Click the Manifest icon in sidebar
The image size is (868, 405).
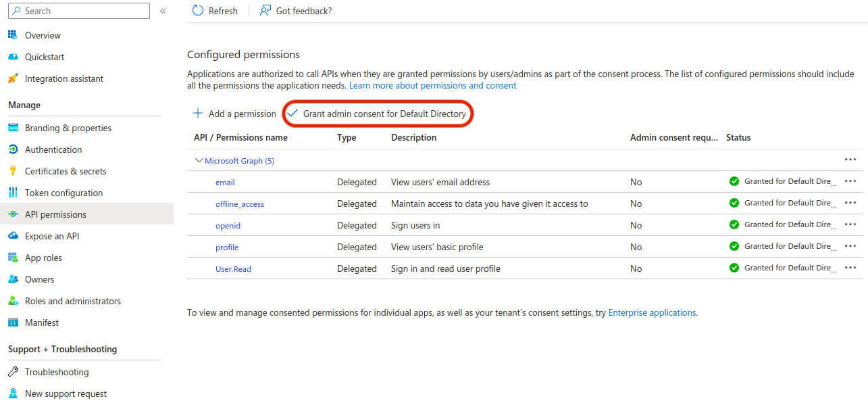(x=12, y=323)
